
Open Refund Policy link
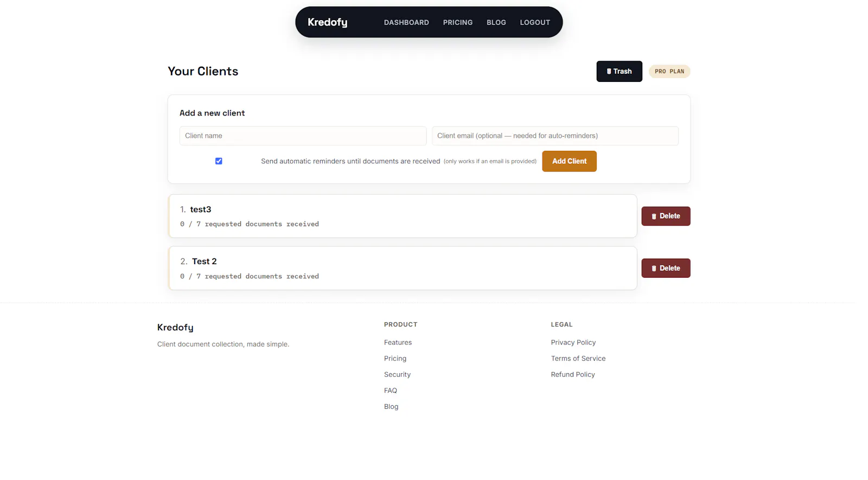pyautogui.click(x=573, y=374)
